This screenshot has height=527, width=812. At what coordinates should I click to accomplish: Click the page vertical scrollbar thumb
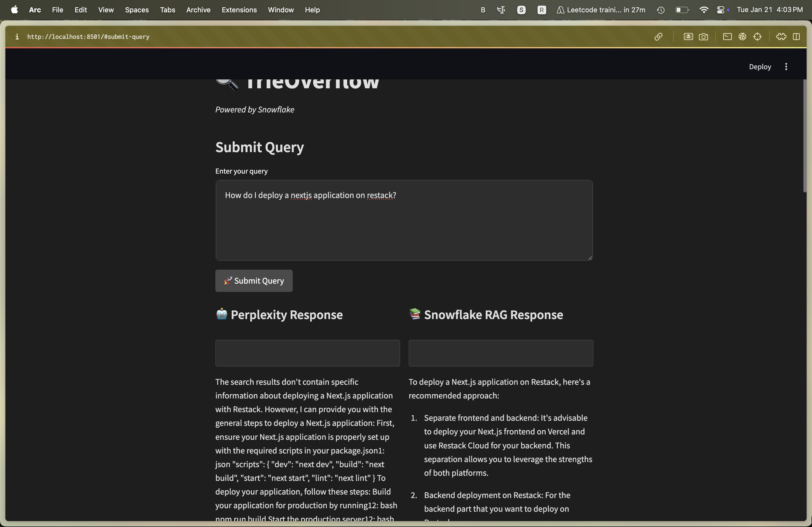click(x=804, y=136)
